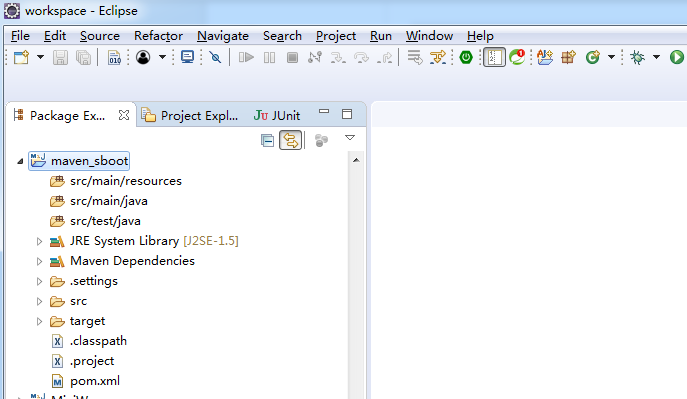This screenshot has height=399, width=687.
Task: Click the black circular user icon
Action: (x=143, y=57)
